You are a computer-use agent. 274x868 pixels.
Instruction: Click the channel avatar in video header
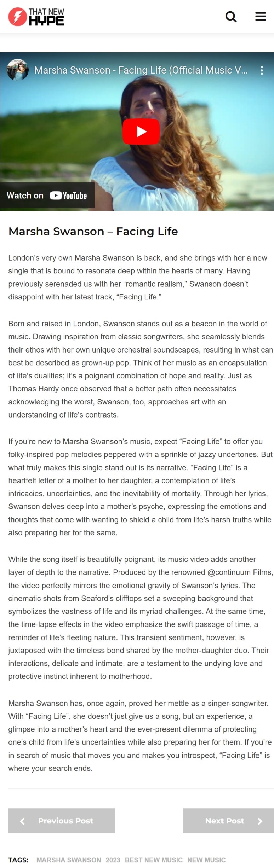point(18,70)
